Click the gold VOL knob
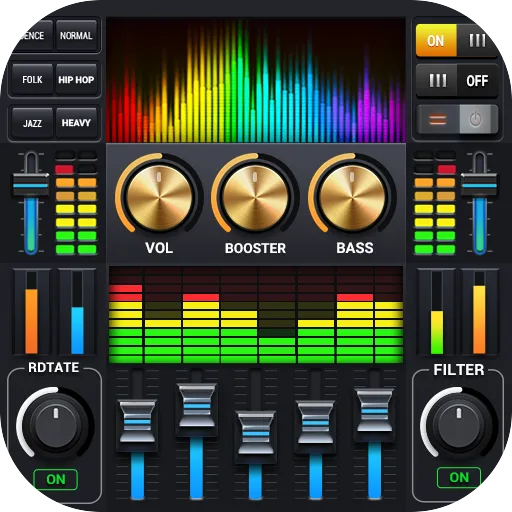This screenshot has height=512, width=512. (x=159, y=197)
